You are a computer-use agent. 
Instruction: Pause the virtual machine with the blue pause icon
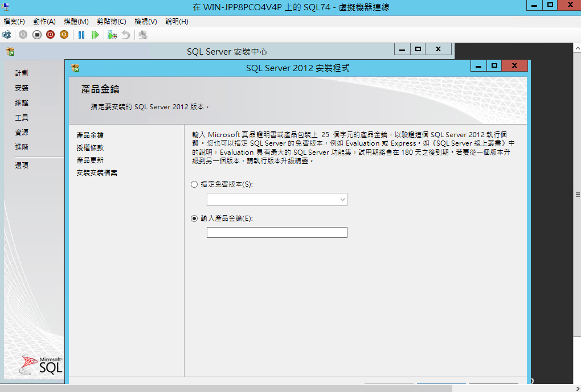click(81, 35)
